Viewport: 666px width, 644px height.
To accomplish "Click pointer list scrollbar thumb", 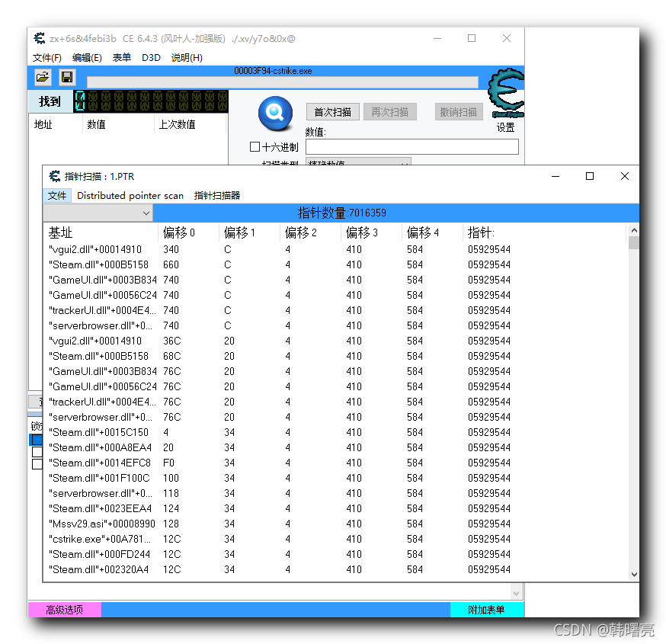I will [x=634, y=242].
